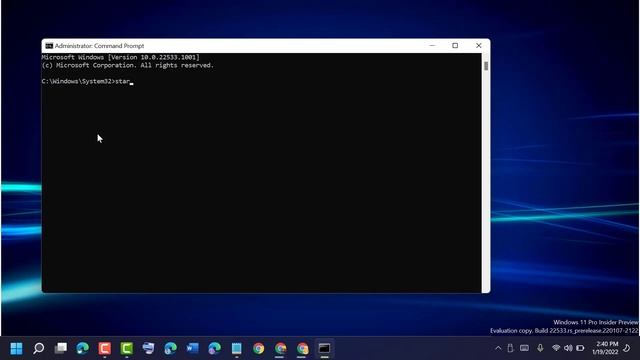Minimize the Command Prompt window
The image size is (640, 360).
pos(432,46)
